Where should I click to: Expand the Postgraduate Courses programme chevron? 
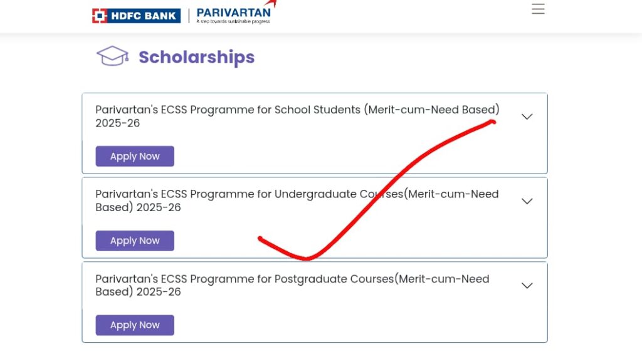(527, 286)
